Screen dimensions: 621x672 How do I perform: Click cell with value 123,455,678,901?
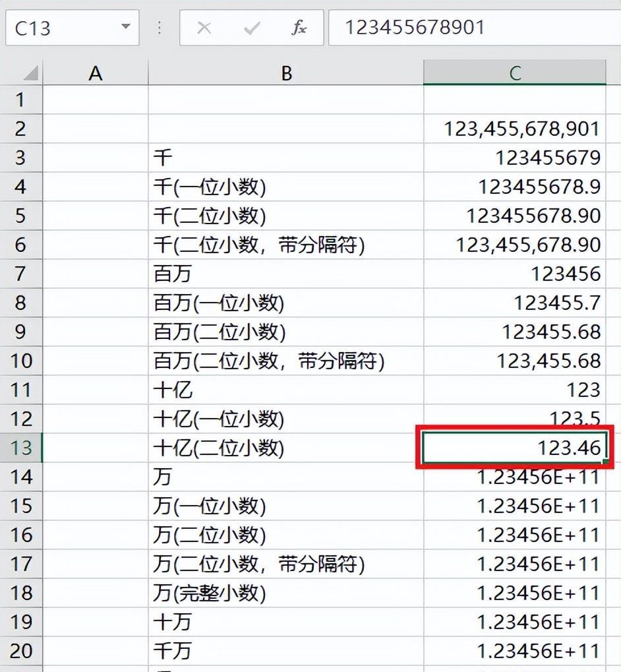[515, 129]
